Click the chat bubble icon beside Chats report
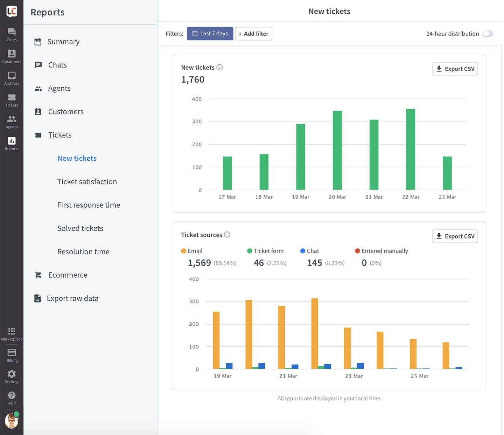Screen dimensions: 504x435 coord(38,65)
